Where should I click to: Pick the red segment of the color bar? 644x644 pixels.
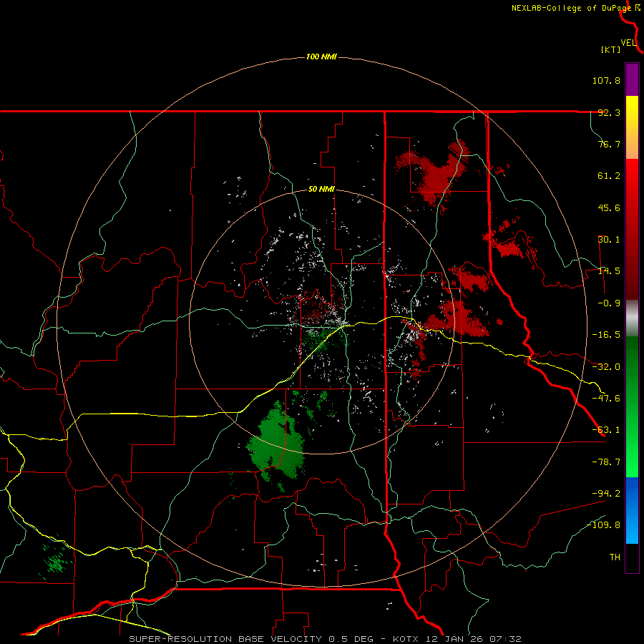click(x=632, y=229)
